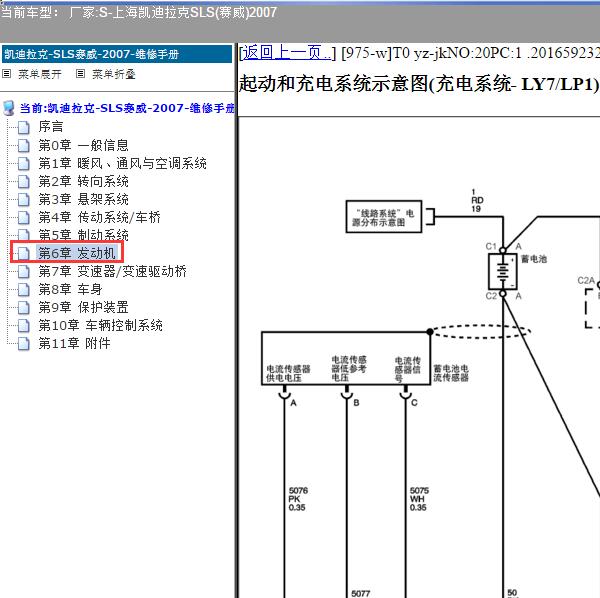600x598 pixels.
Task: Click the wire label 1 RD 19
Action: (x=477, y=200)
